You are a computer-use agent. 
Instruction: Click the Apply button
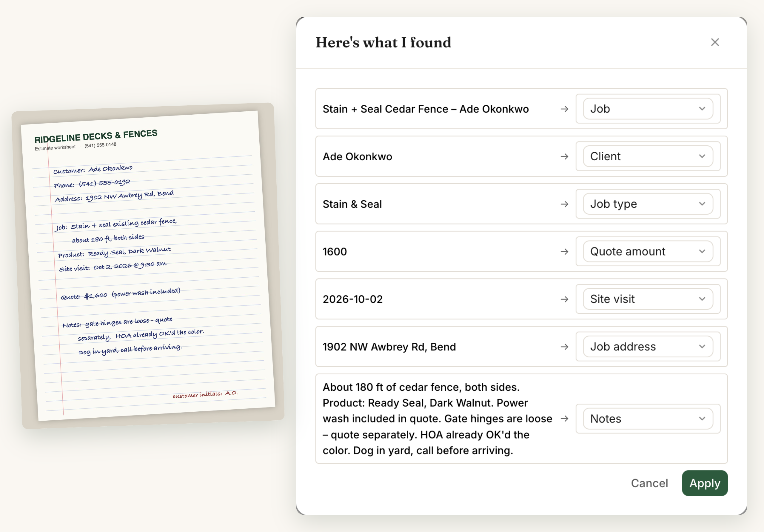click(704, 483)
